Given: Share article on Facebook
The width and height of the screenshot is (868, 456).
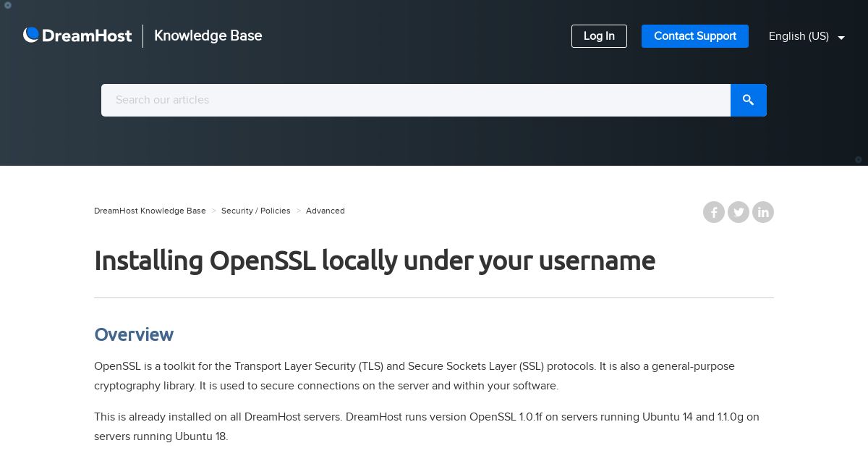Looking at the screenshot, I should point(714,212).
